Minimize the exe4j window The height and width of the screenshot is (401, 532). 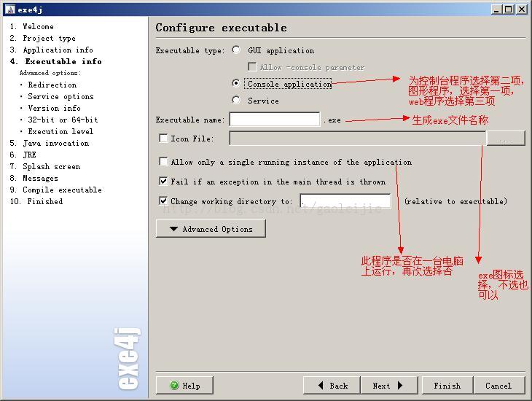[x=496, y=9]
